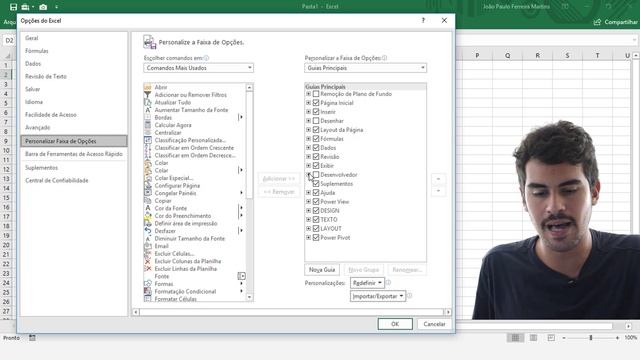Click the Cancelar button
Screen dimensions: 640x360
434,324
